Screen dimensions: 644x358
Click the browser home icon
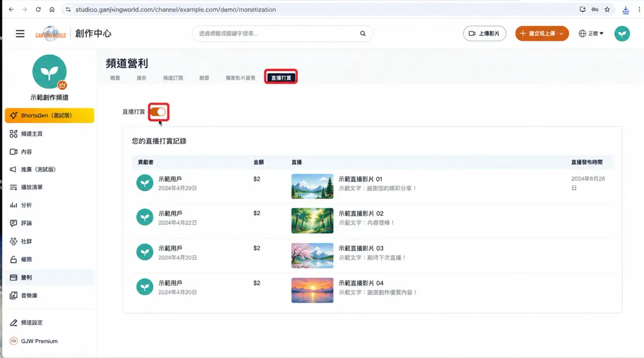(x=52, y=9)
